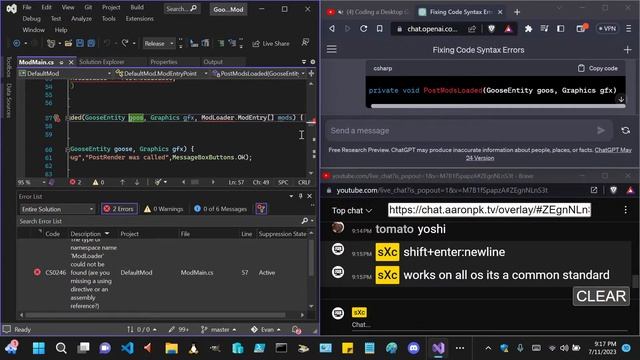Viewport: 640px width, 360px height.
Task: Reload the page in Brave browser
Action: (363, 29)
